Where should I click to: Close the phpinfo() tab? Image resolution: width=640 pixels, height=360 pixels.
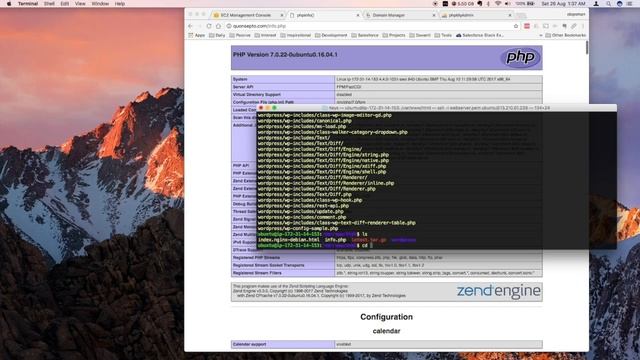click(358, 15)
